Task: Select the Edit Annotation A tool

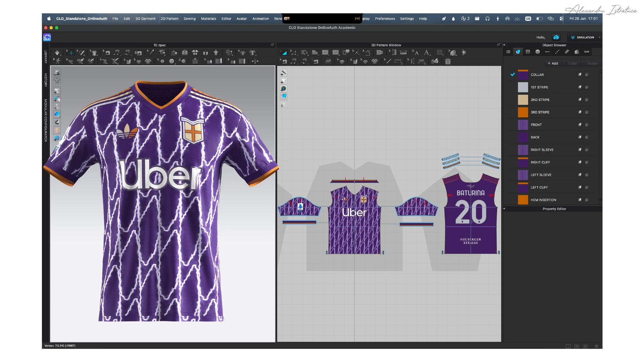Action: click(416, 53)
